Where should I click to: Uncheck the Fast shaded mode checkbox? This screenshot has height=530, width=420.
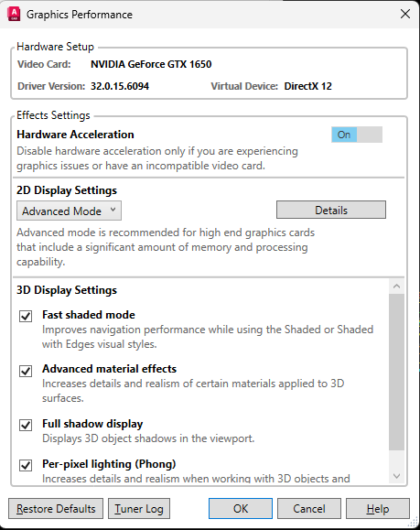[26, 317]
